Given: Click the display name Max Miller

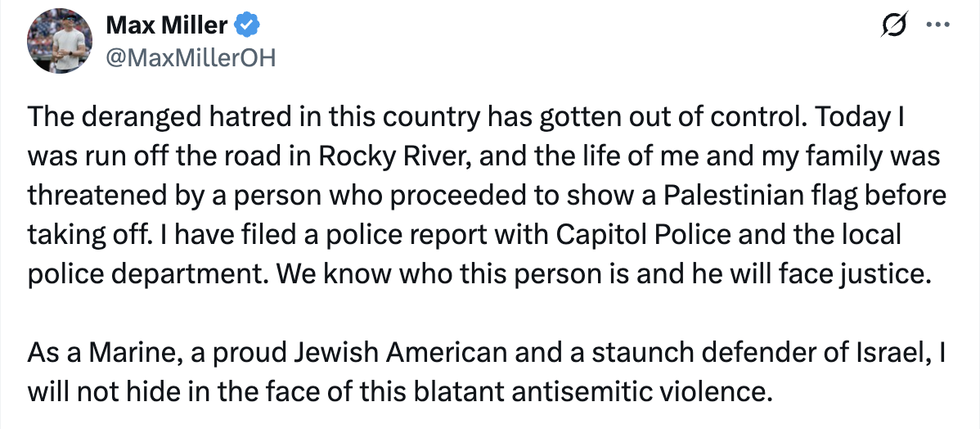Looking at the screenshot, I should coord(166,25).
